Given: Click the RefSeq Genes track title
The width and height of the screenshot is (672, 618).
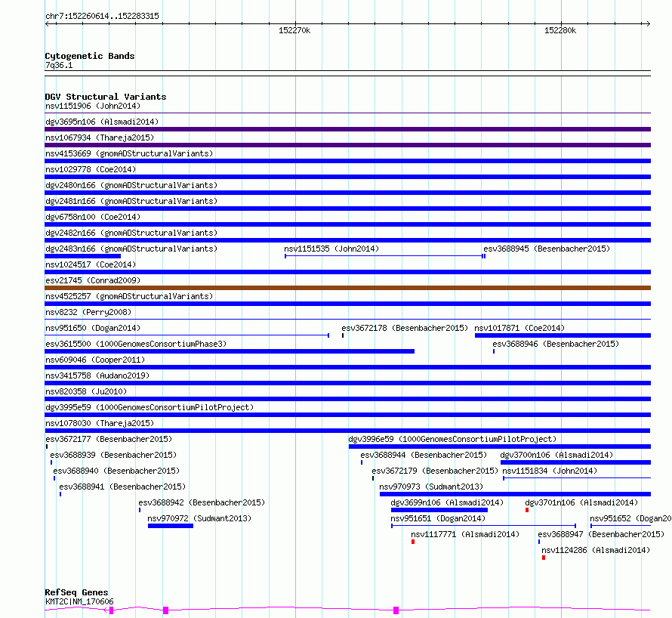Looking at the screenshot, I should [76, 592].
